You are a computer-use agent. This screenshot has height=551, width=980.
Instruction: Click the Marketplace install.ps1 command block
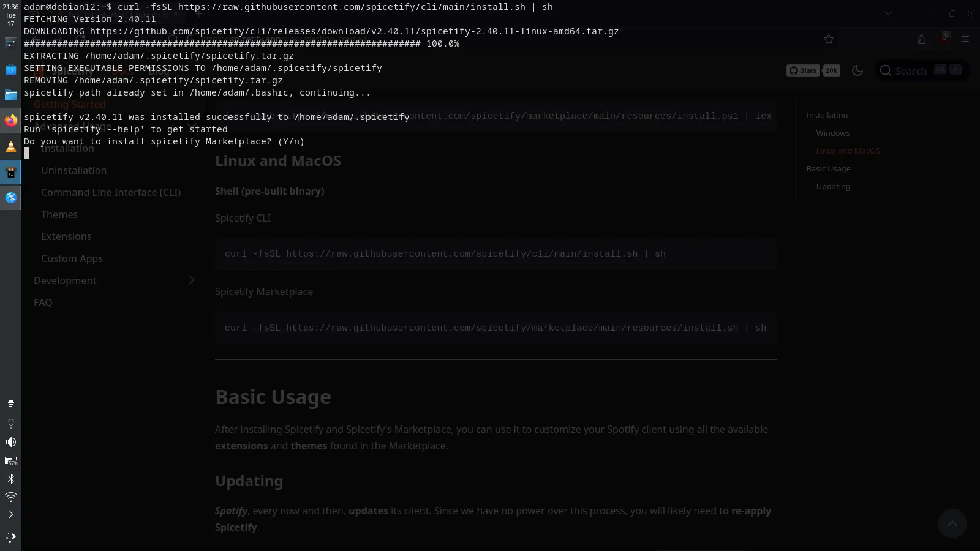point(496,116)
